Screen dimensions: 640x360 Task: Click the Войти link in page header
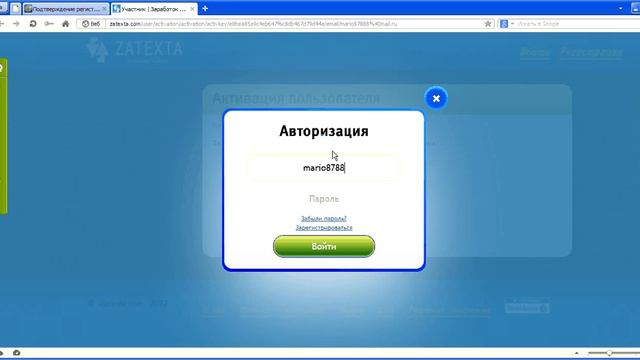click(x=535, y=52)
